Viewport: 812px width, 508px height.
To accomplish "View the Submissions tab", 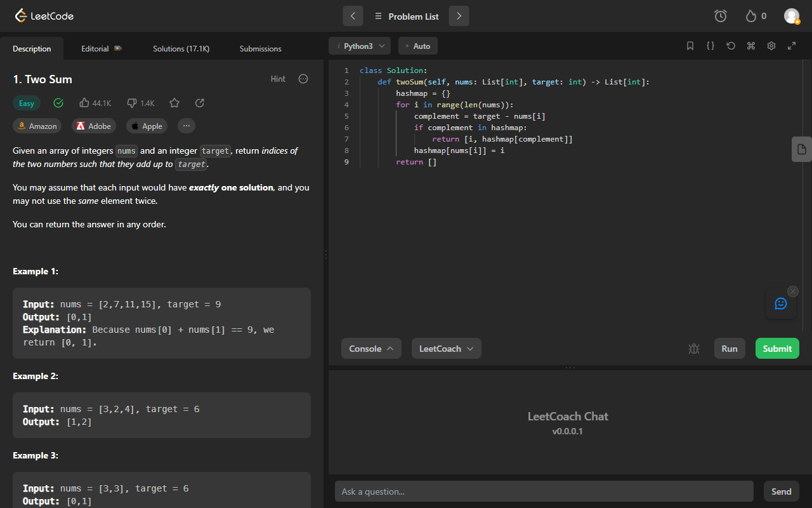I will tap(261, 48).
